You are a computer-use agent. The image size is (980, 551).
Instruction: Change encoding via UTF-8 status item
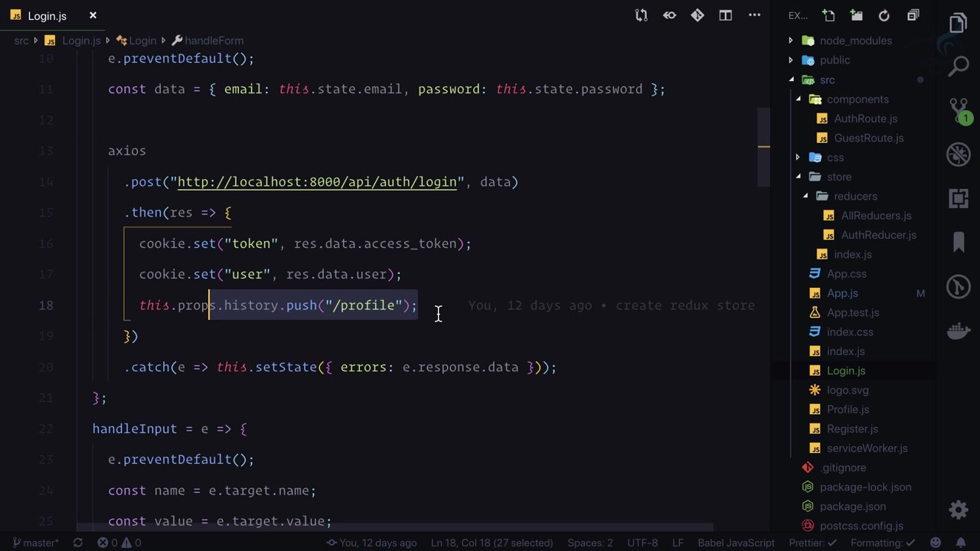[642, 543]
